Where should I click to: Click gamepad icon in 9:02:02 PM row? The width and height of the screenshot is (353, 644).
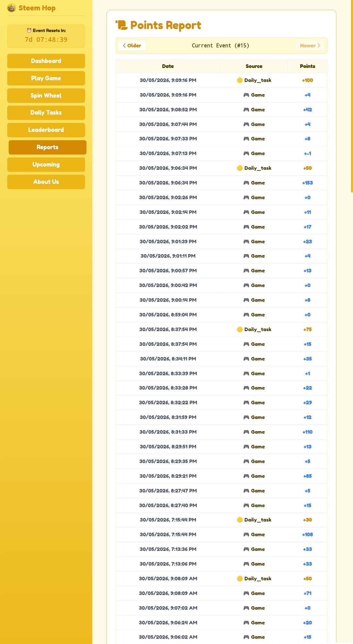[x=246, y=227]
